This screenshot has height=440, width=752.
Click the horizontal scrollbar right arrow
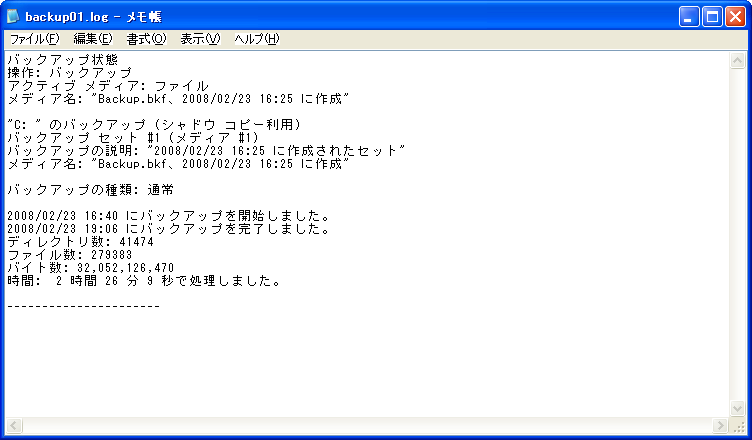click(x=720, y=426)
